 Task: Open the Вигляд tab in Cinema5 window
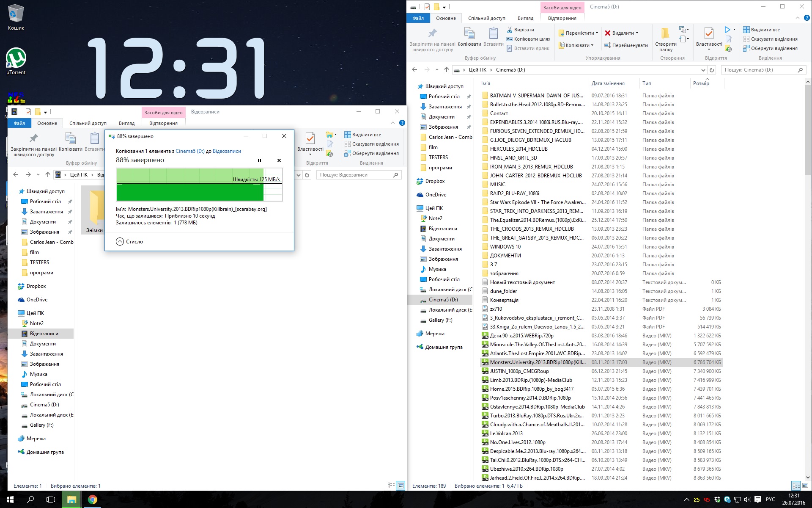coord(525,18)
